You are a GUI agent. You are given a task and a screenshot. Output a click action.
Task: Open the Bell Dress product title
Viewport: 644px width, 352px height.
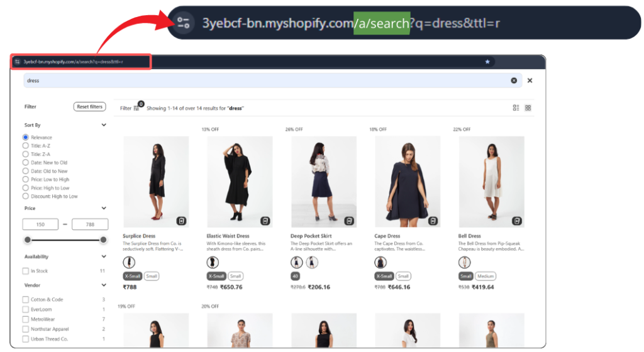pyautogui.click(x=469, y=236)
